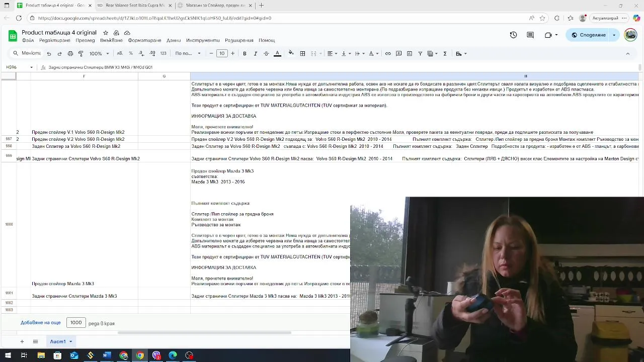Open the Разширения menu

(x=239, y=40)
